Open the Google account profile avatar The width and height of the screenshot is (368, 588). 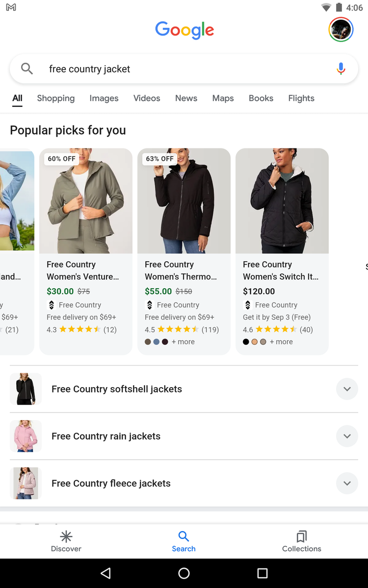(341, 30)
